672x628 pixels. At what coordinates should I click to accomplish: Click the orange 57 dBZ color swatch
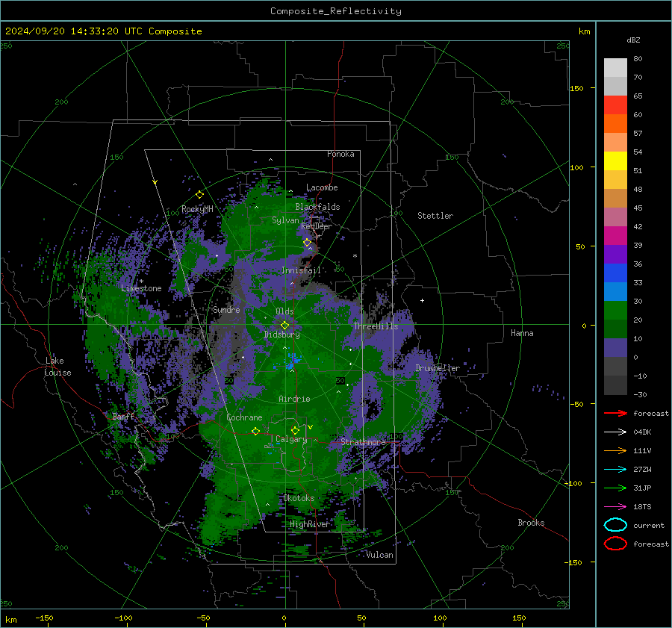coord(615,124)
